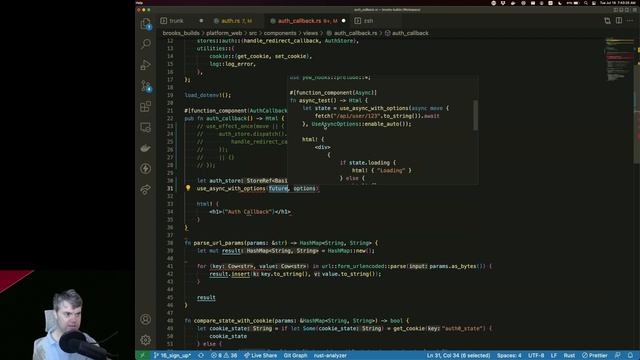Viewport: 640px width, 360px height.
Task: Open the notifications bell in the status bar
Action: click(x=630, y=356)
